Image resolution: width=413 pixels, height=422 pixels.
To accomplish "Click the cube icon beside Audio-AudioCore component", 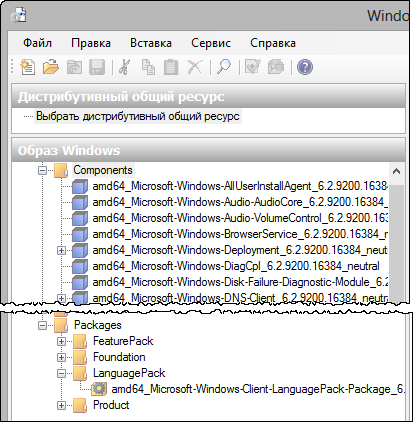I will click(80, 202).
